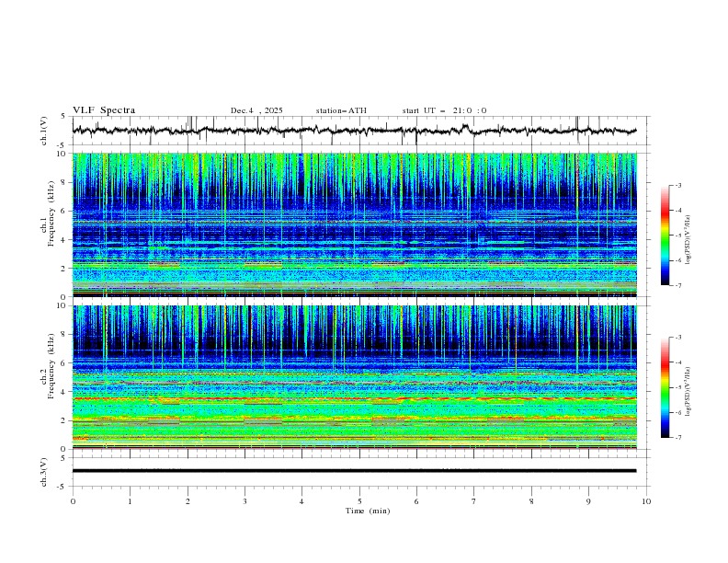Click time axis tick label '8'
Image resolution: width=728 pixels, height=563 pixels.
click(531, 501)
